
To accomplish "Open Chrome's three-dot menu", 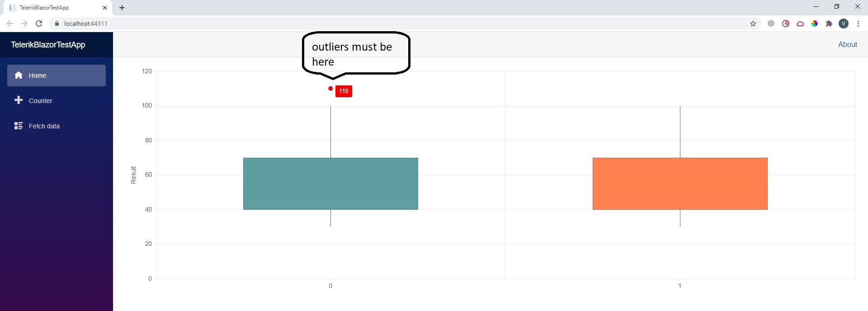I will click(x=858, y=24).
